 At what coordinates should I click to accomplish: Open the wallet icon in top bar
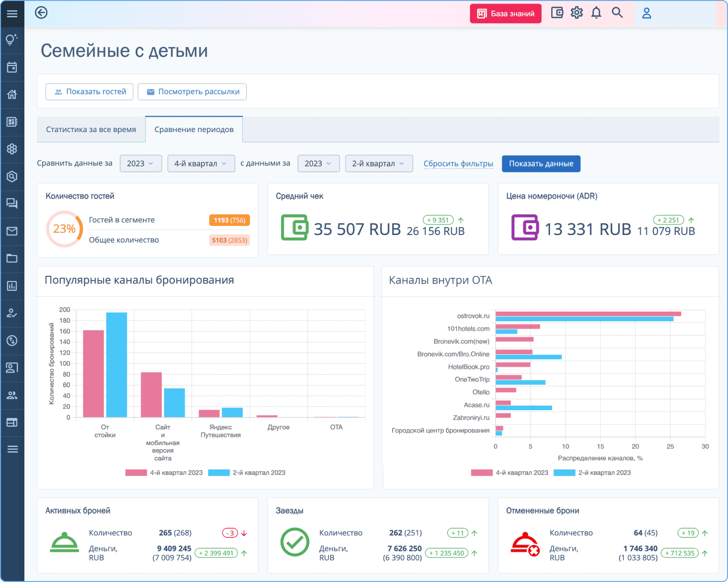coord(557,13)
